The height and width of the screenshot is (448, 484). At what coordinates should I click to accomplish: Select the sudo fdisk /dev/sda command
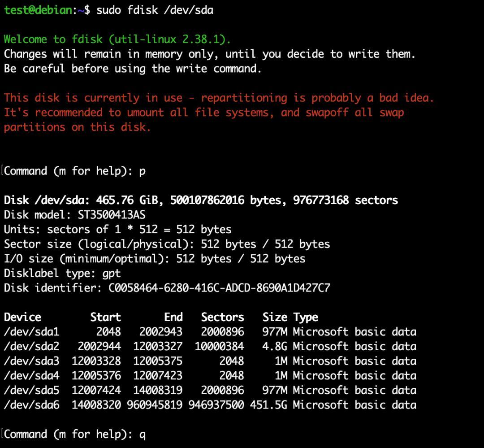point(152,10)
